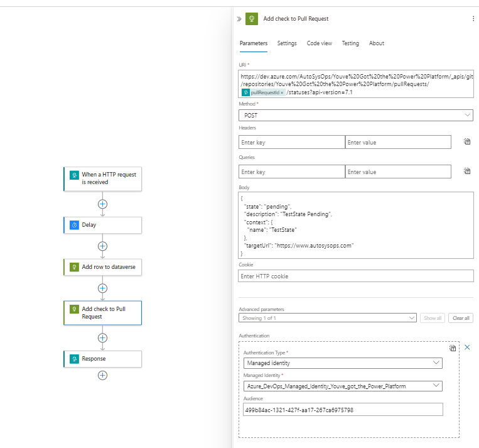Collapse the panel with the double chevron icon
The image size is (479, 448).
click(x=239, y=19)
